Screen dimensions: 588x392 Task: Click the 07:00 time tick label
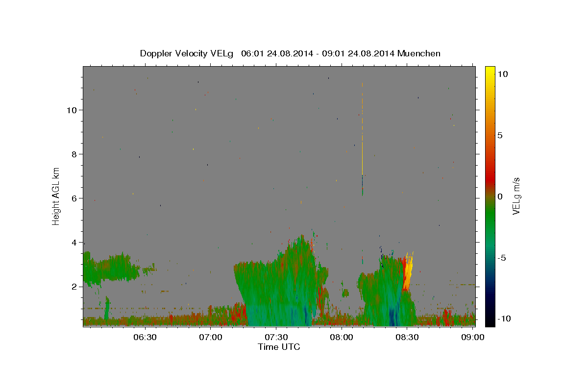click(x=211, y=337)
